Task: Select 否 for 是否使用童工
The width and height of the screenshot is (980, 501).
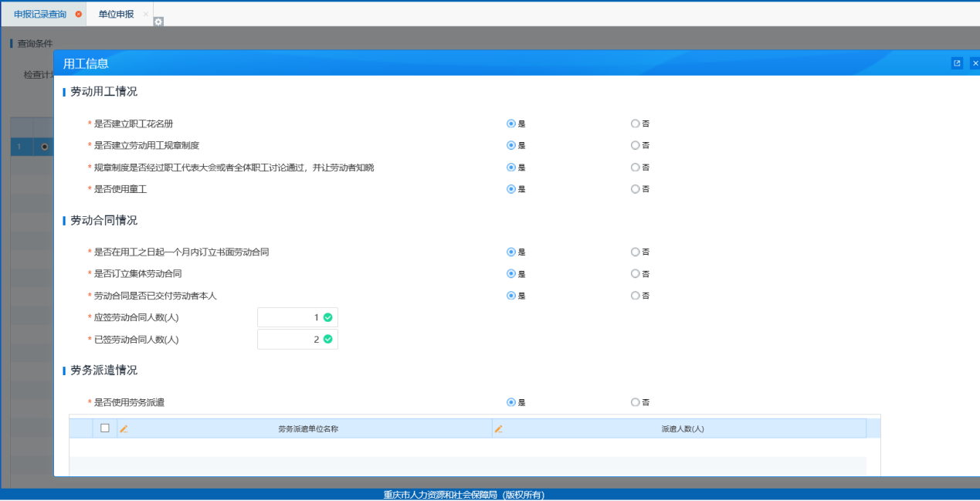Action: tap(635, 188)
